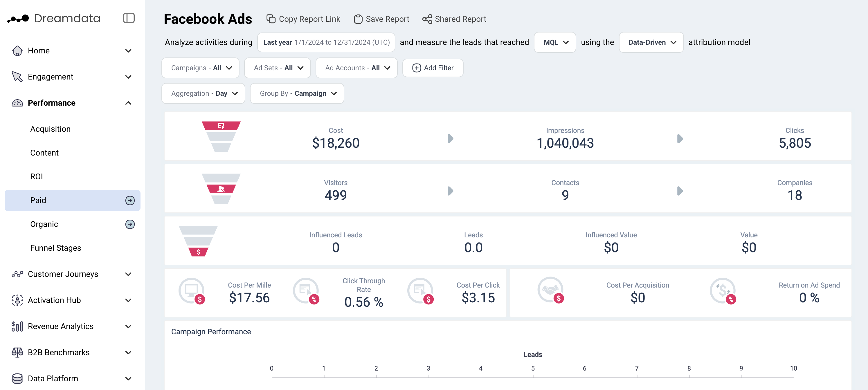Collapse the sidebar with the panel icon
Screen dimensions: 868x390
click(x=129, y=18)
